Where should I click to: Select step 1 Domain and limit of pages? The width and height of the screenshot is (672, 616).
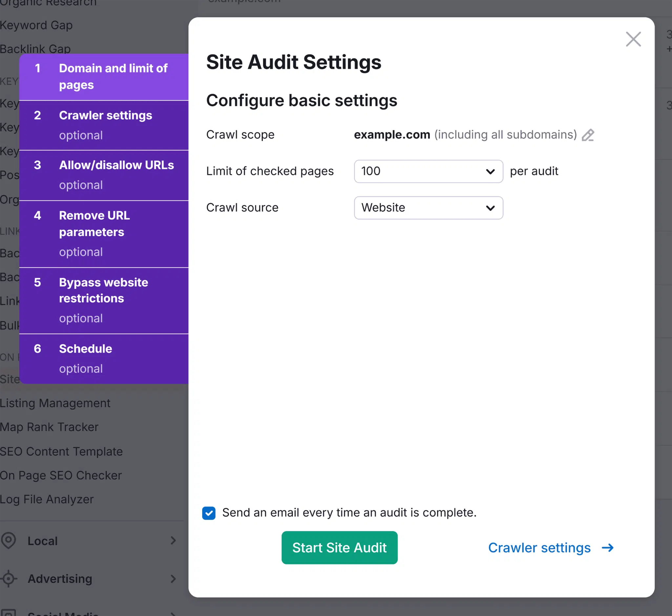tap(104, 77)
